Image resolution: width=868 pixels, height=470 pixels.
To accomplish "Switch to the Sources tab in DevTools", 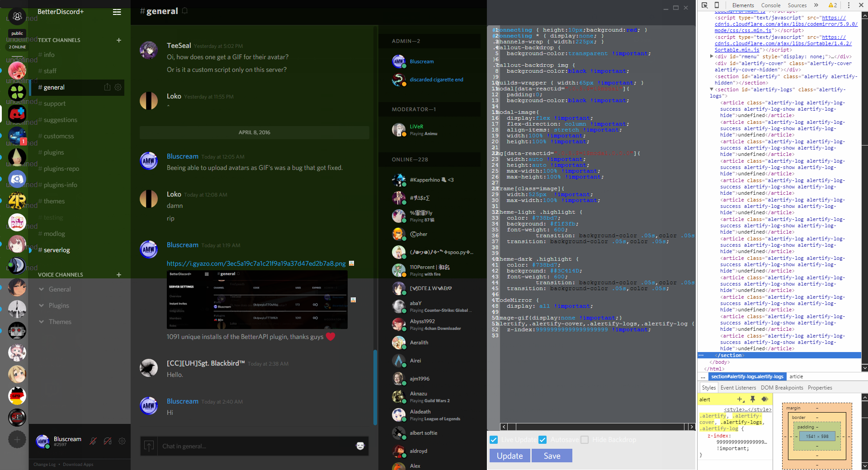I will click(797, 5).
